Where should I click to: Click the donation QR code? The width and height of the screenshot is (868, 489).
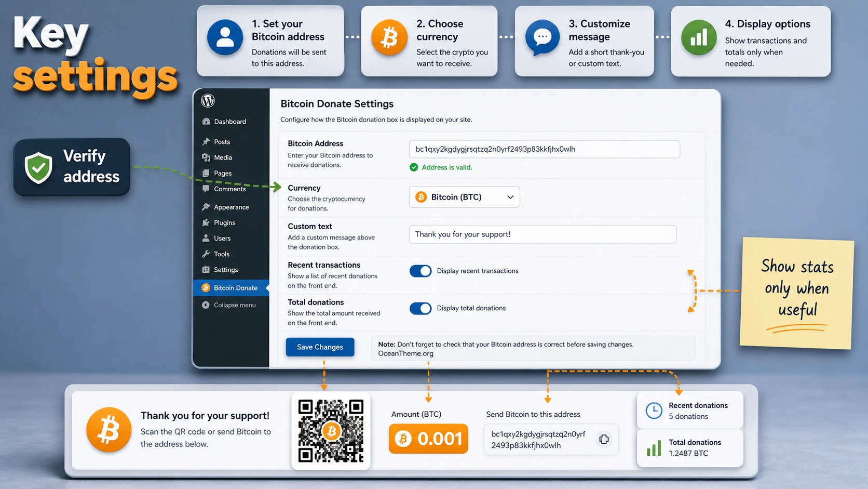pos(331,431)
